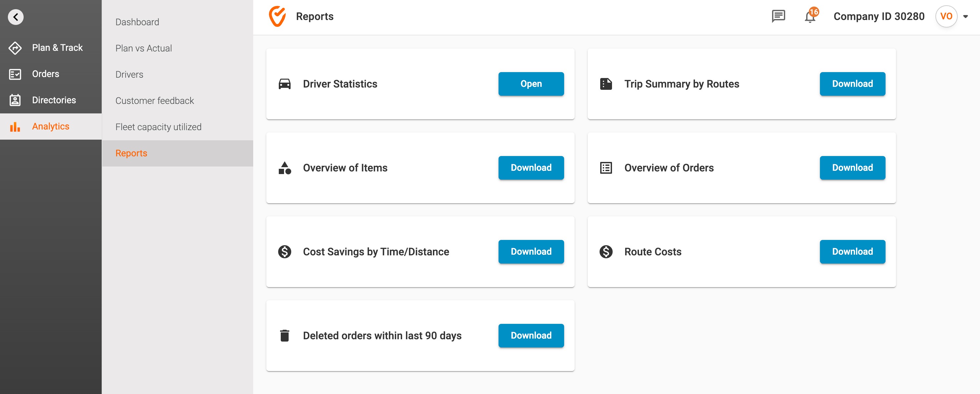Download the Overview of Items report
The width and height of the screenshot is (980, 394).
[x=531, y=168]
